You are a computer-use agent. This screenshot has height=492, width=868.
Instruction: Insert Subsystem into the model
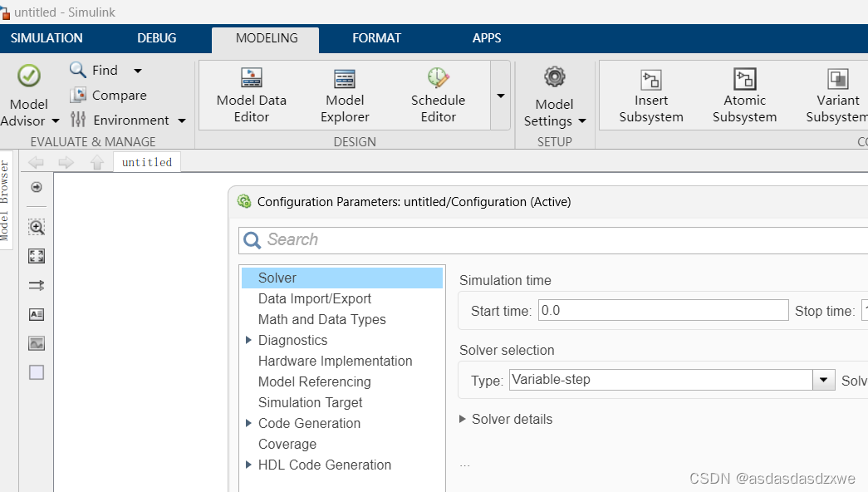point(651,96)
